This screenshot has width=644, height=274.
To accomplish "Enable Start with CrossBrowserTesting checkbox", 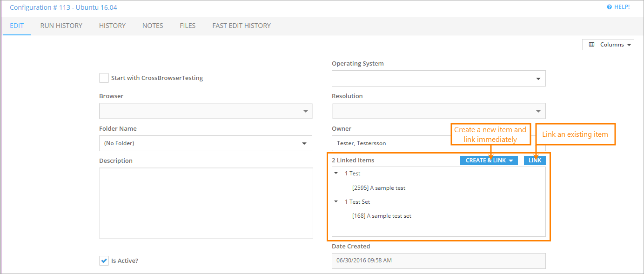I will click(x=104, y=78).
